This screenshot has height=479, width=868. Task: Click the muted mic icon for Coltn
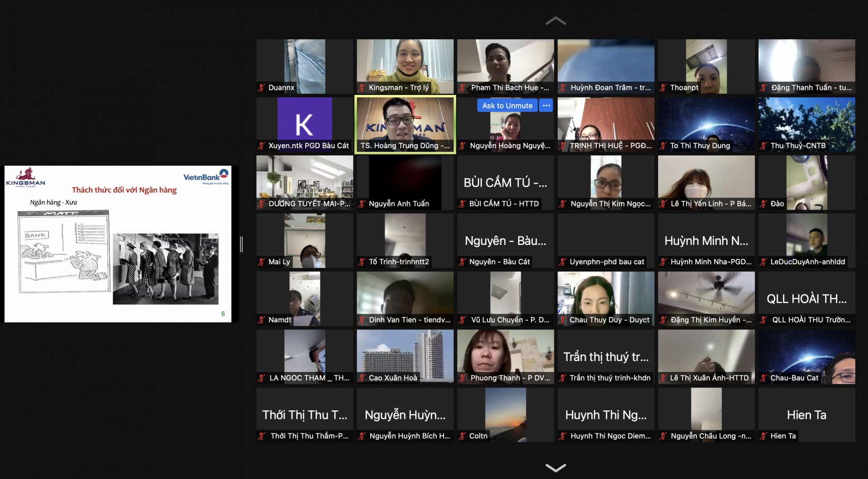462,436
